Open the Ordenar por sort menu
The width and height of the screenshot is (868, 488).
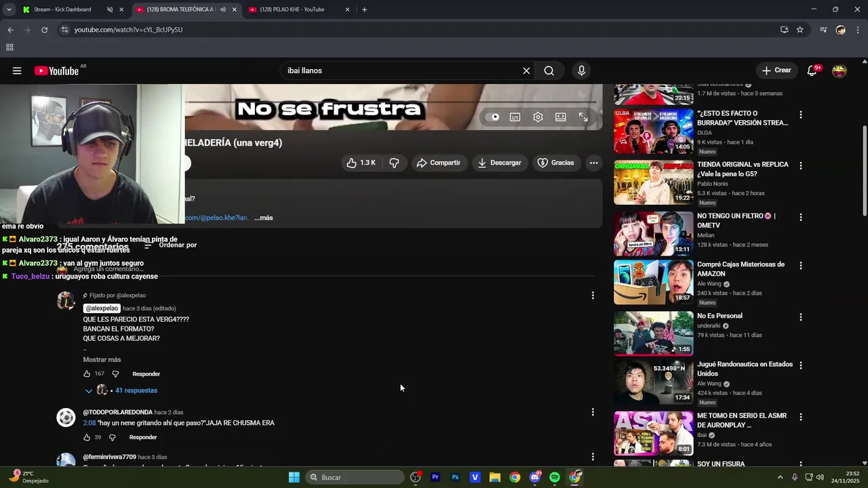click(170, 245)
